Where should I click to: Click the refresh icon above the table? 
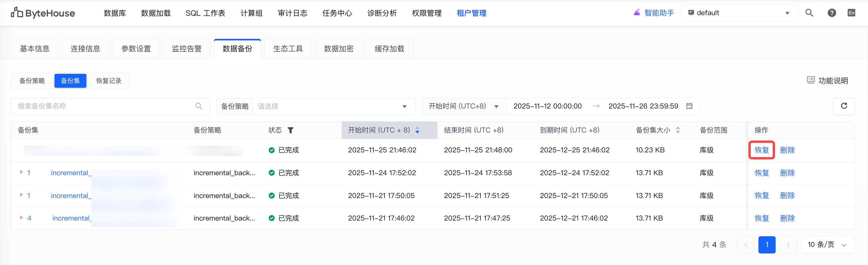coord(844,106)
